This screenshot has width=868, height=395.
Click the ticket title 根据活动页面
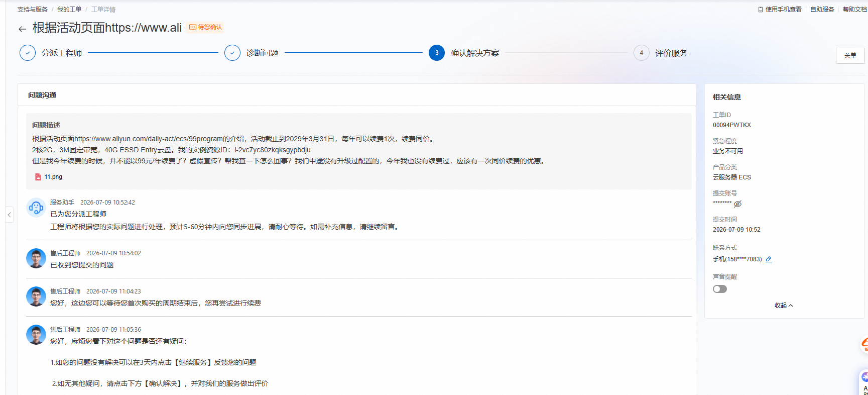(x=107, y=28)
